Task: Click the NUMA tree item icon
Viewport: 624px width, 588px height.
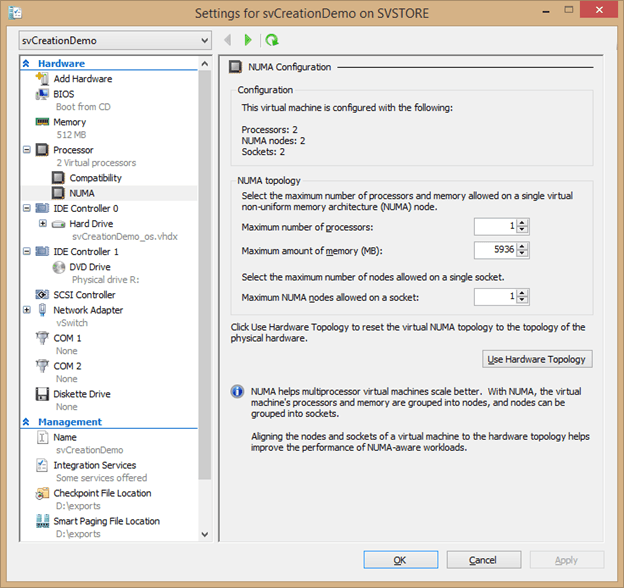Action: click(x=58, y=193)
